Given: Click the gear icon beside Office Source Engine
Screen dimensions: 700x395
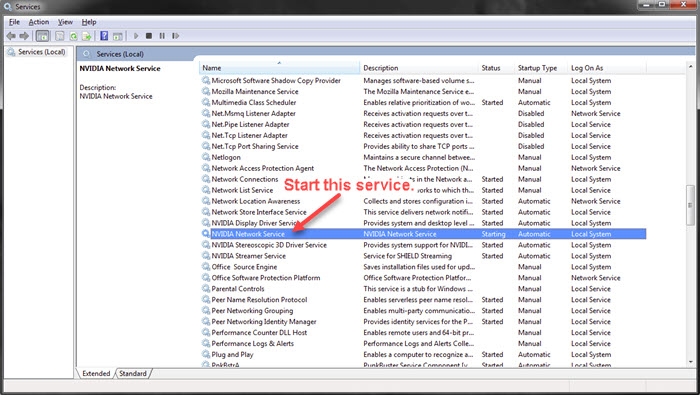Looking at the screenshot, I should [206, 267].
